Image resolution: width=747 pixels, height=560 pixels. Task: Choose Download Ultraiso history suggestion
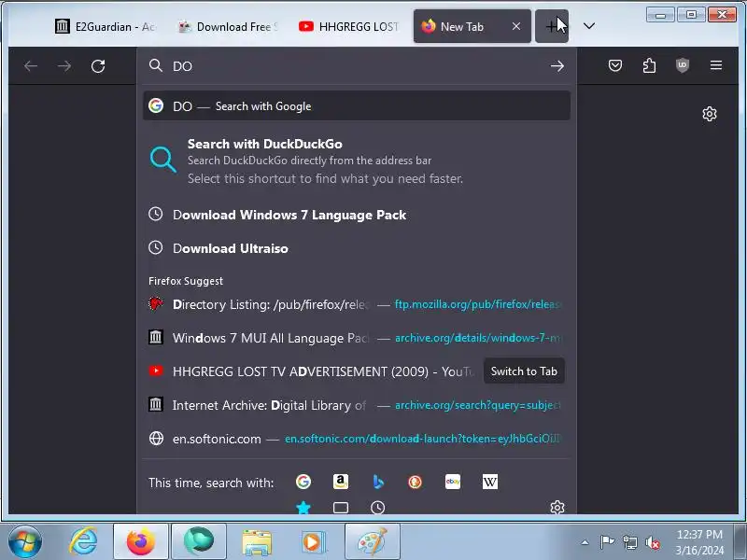(357, 248)
